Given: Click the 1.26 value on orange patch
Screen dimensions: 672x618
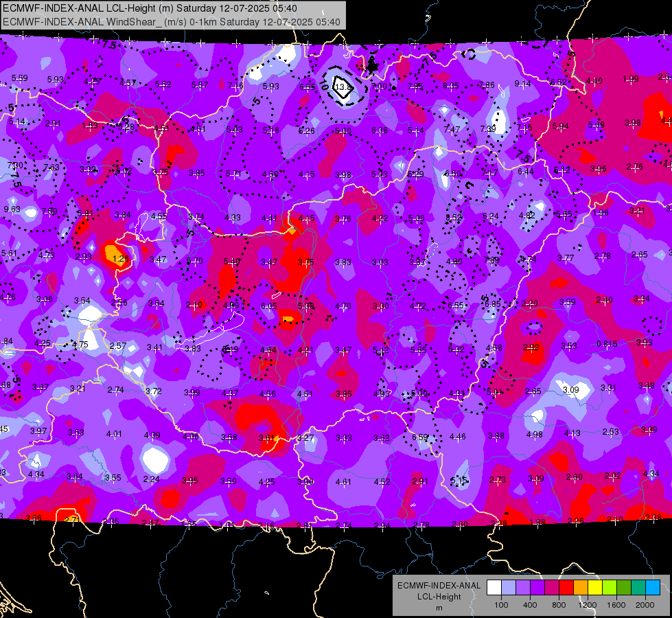Looking at the screenshot, I should pos(120,259).
